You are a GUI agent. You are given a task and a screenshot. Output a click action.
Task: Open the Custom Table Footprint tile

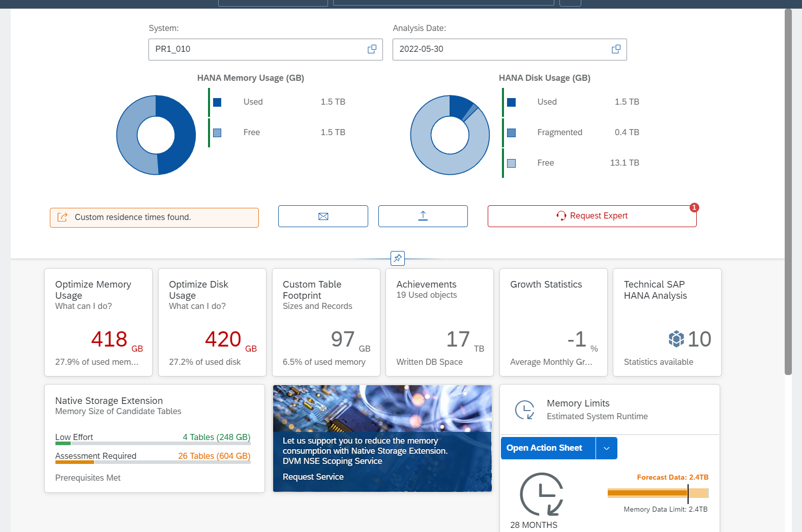pyautogui.click(x=326, y=322)
